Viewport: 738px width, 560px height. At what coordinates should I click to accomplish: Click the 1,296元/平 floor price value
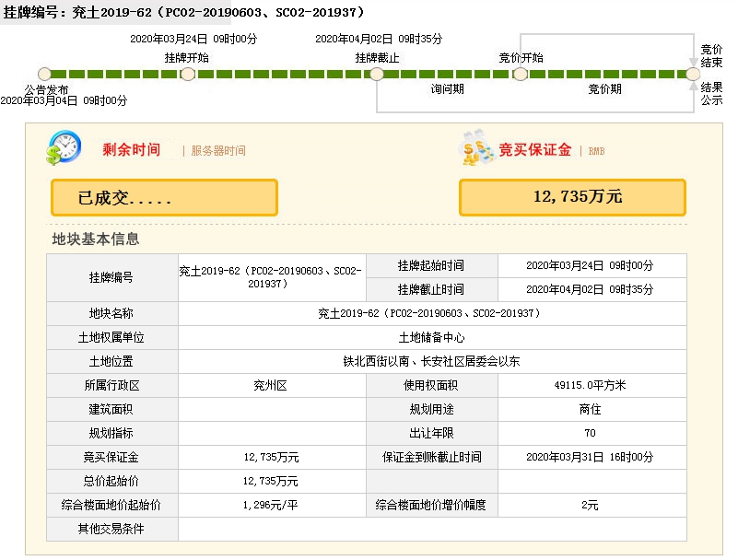[271, 506]
